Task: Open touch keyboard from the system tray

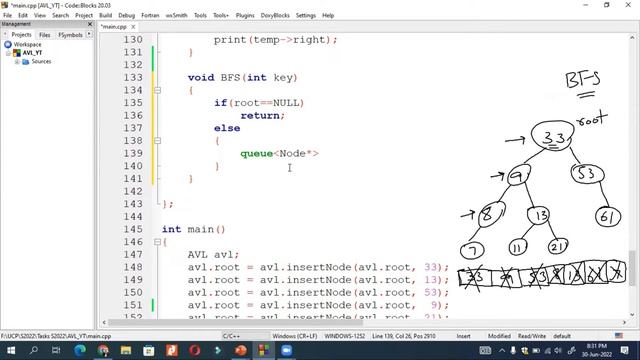Action: pyautogui.click(x=485, y=350)
